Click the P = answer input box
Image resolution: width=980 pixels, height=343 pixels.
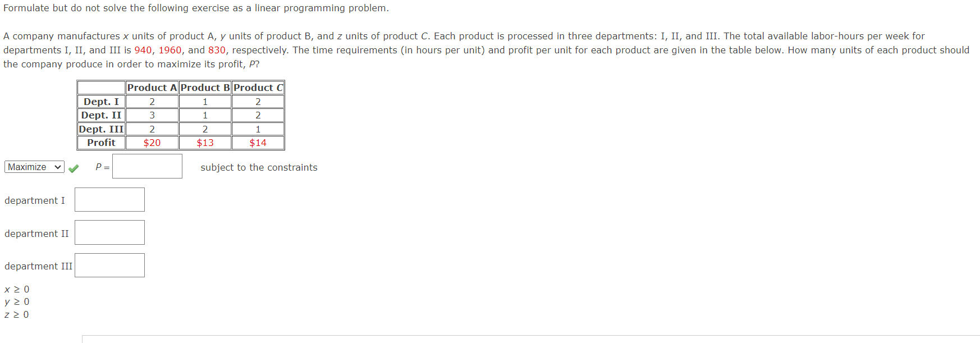point(146,166)
